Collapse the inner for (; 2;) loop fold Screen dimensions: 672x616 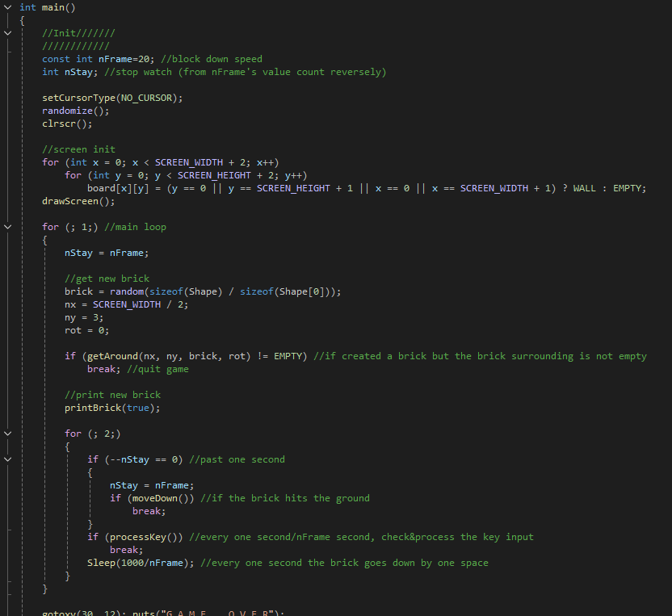click(7, 434)
